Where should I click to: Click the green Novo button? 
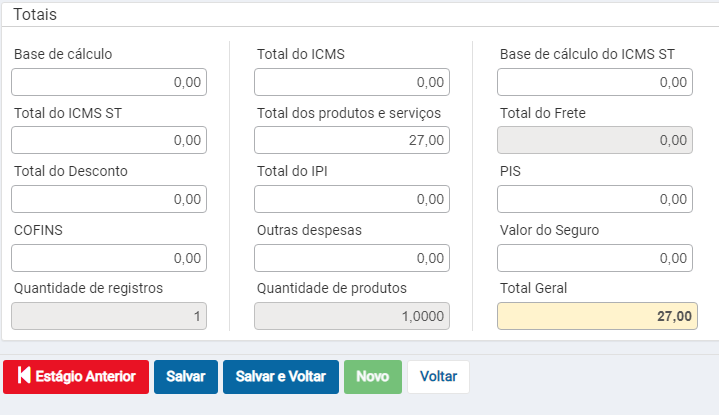(372, 377)
